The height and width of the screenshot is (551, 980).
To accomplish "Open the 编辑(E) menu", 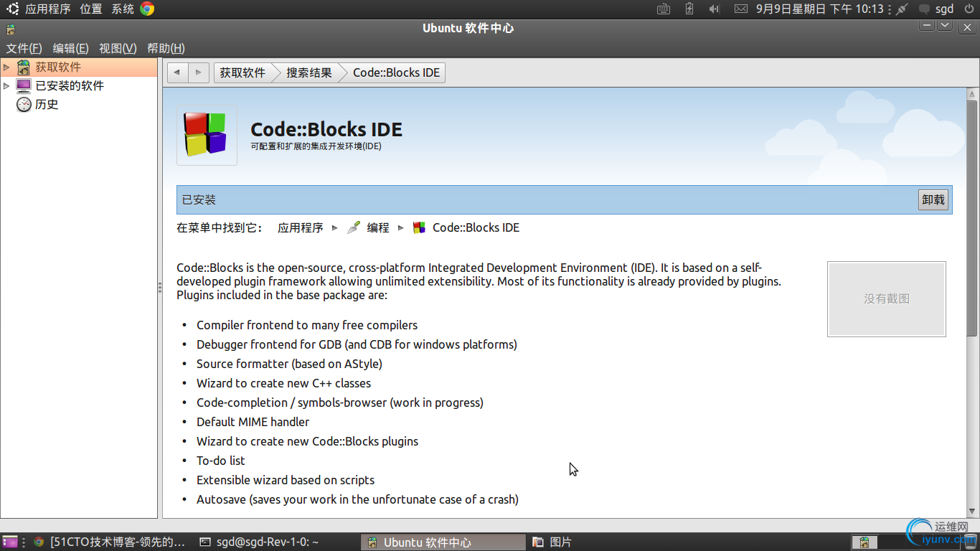I will [x=70, y=48].
